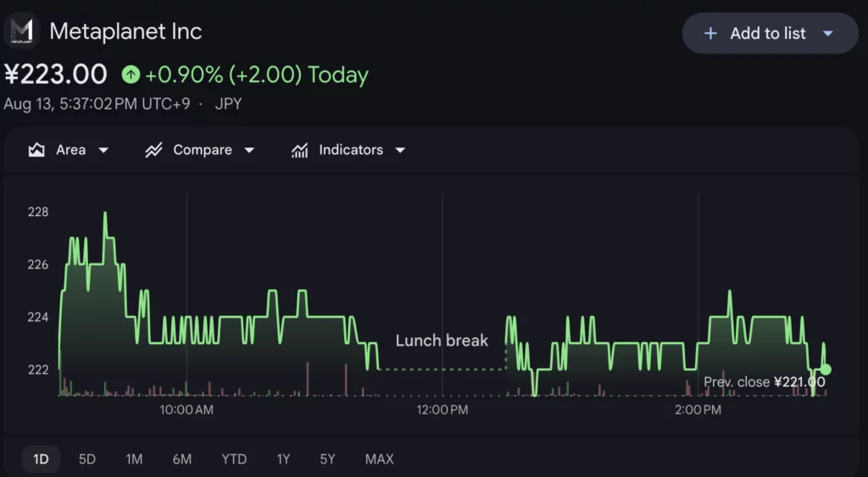
Task: Select the 1Y time range
Action: [x=283, y=459]
